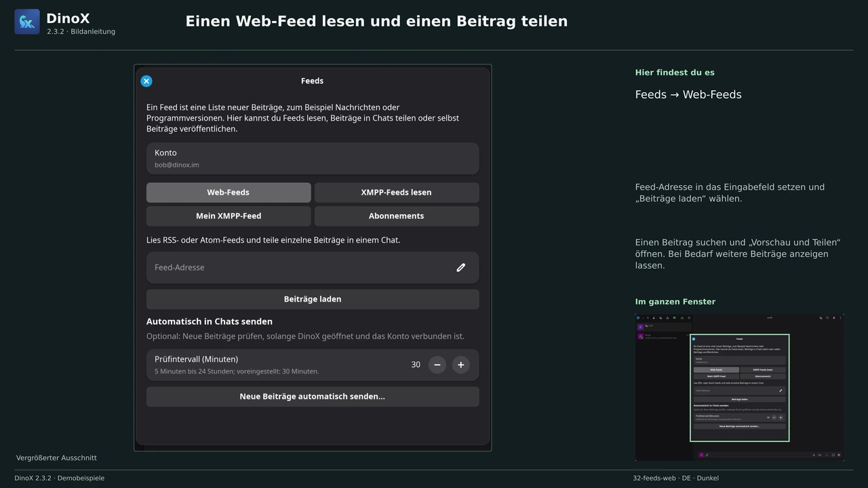
Task: Click the Im ganzen Fenster heading
Action: click(675, 302)
